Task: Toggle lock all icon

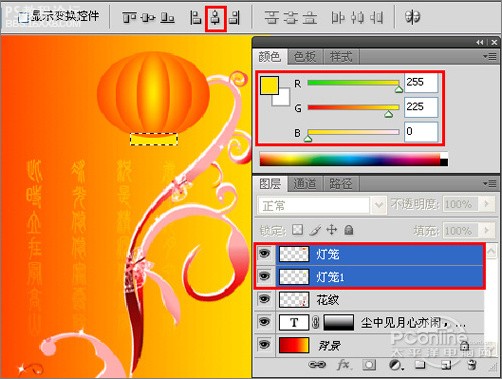Action: (349, 230)
